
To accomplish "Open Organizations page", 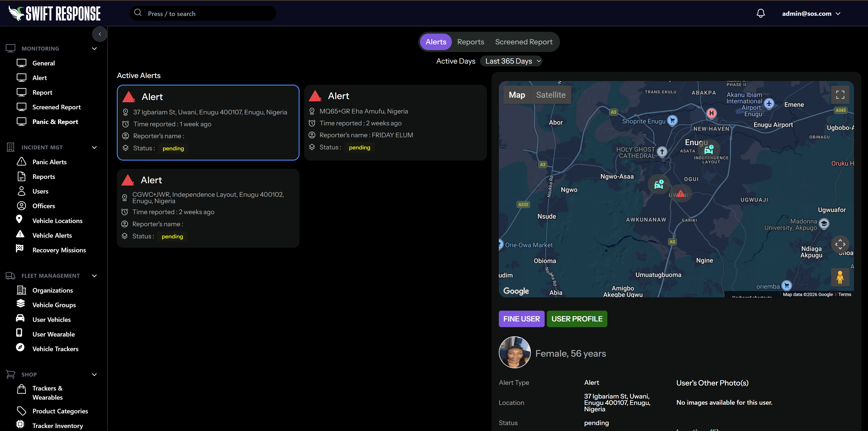I will (x=53, y=290).
